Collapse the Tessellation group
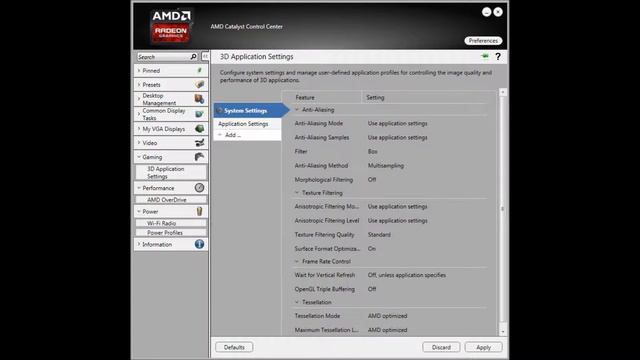Screen dimensions: 640x360 [297, 302]
